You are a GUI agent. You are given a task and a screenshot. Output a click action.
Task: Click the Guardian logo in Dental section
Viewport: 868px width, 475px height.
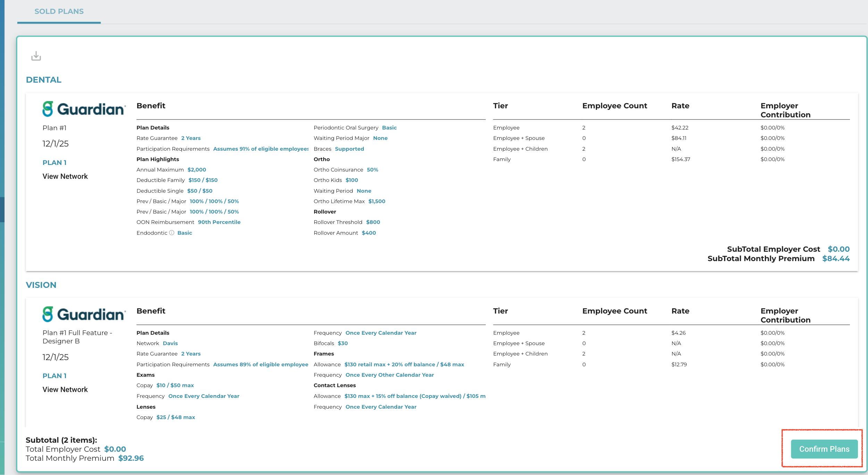point(84,109)
